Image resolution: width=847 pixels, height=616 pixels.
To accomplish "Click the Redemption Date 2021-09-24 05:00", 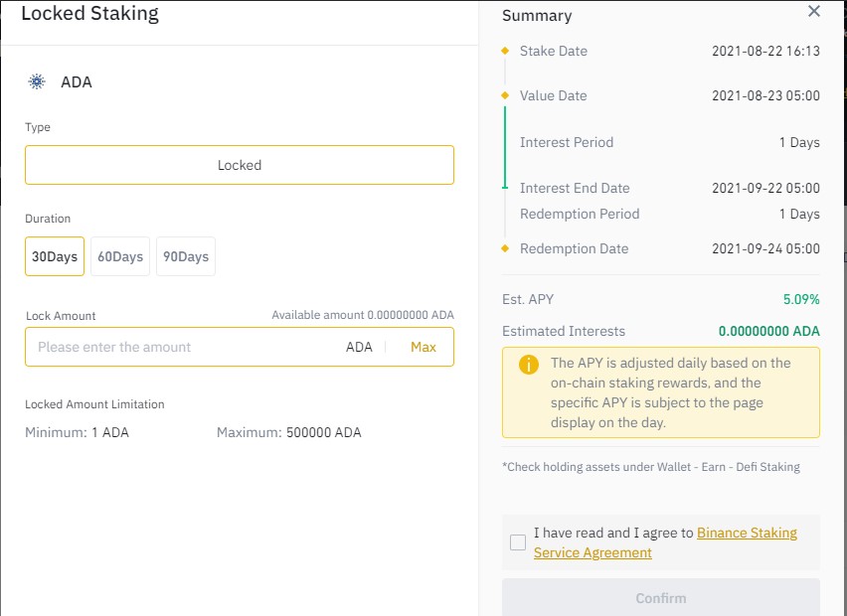I will point(765,248).
